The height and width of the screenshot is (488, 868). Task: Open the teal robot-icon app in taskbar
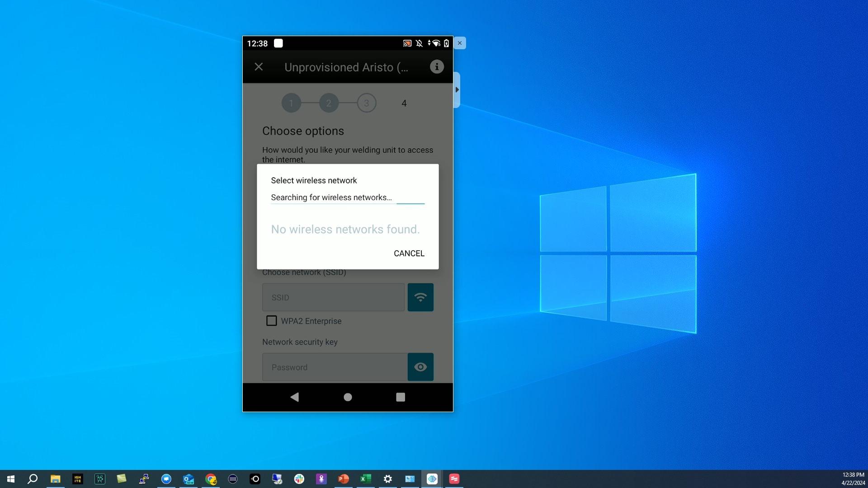click(99, 479)
